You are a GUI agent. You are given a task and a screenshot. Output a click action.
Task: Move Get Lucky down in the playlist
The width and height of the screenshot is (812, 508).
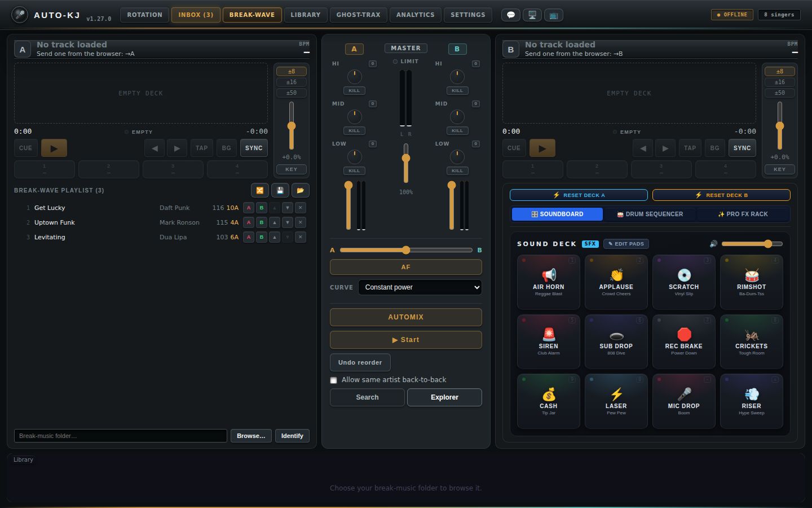[x=288, y=208]
